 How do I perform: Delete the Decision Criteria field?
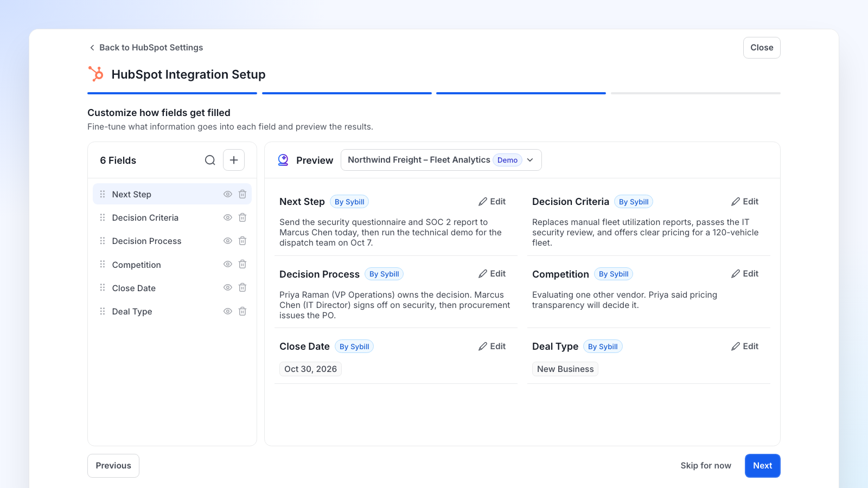tap(242, 217)
